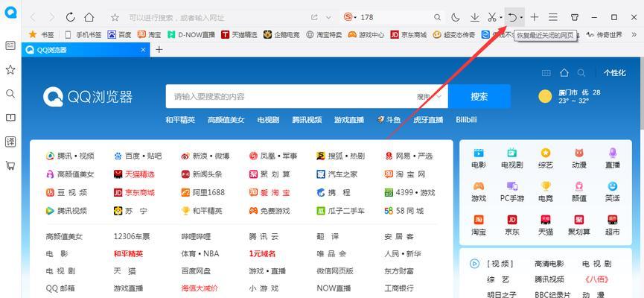
Task: Click 个性化 personalize link
Action: click(614, 73)
